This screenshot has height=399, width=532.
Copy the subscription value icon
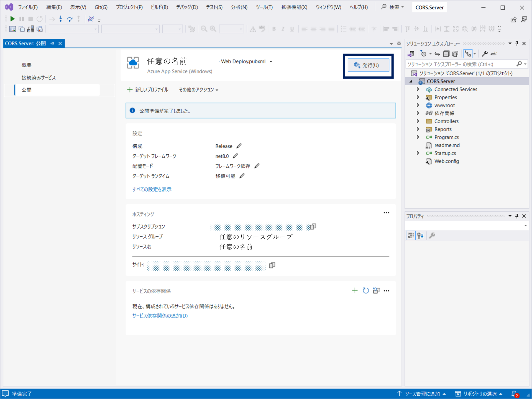[x=313, y=226]
